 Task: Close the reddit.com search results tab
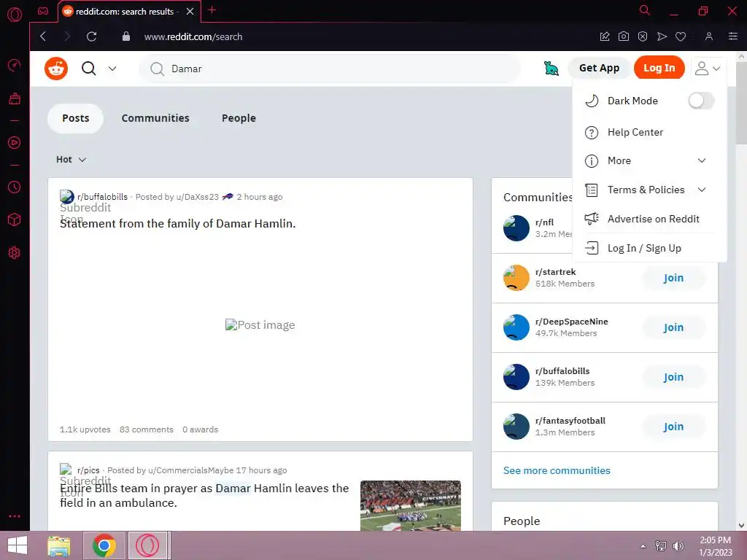[190, 12]
